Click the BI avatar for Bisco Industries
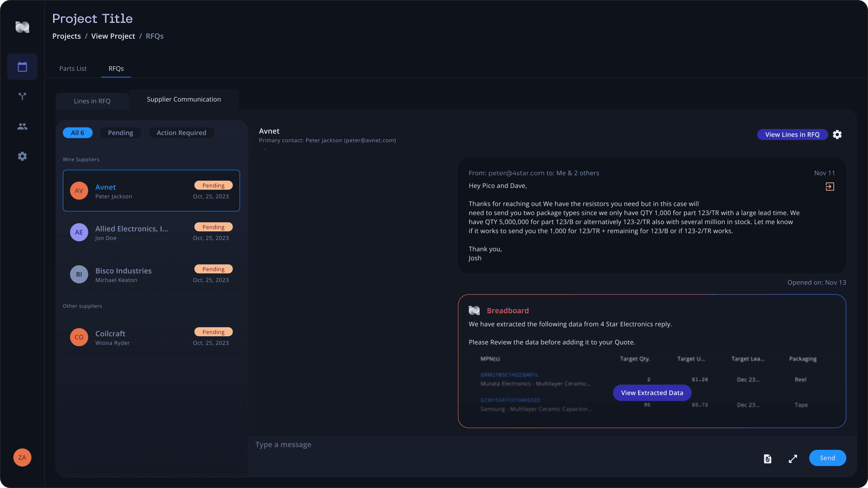 (79, 274)
